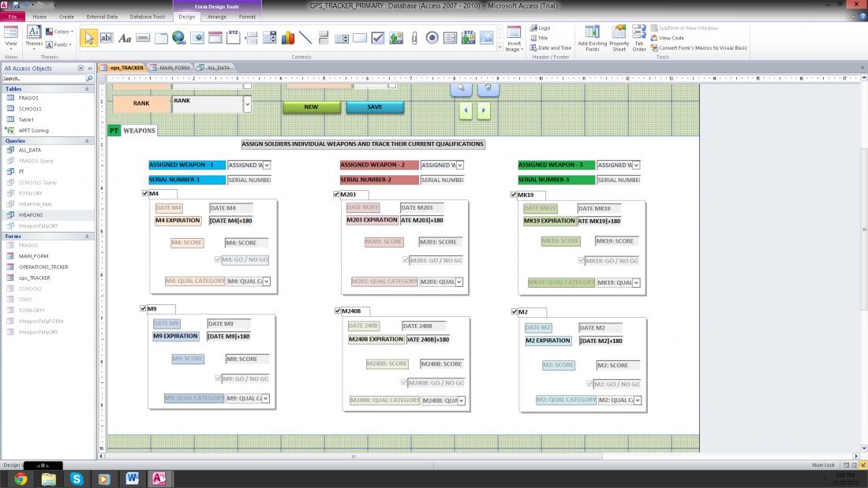
Task: Open the Create ribbon tab
Action: click(x=66, y=17)
